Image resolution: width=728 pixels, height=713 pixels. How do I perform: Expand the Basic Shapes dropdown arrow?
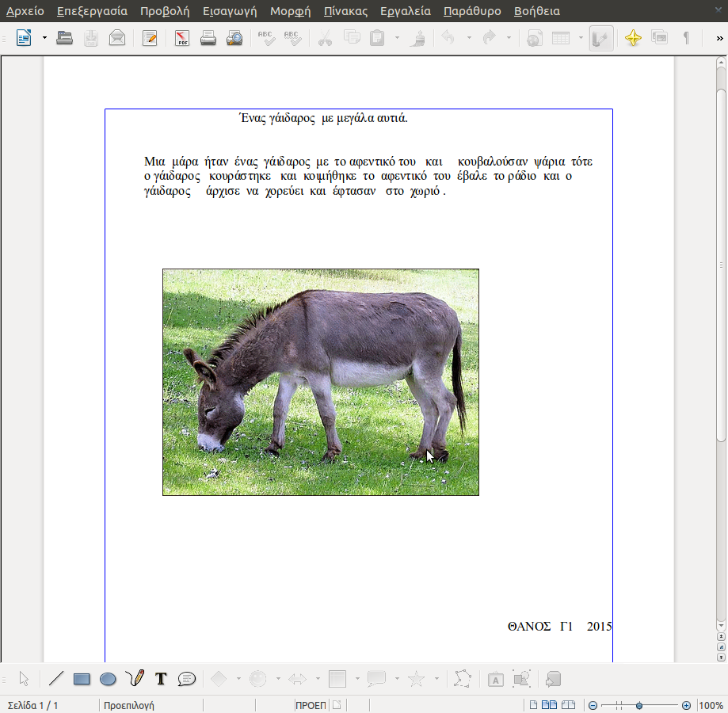coord(238,679)
